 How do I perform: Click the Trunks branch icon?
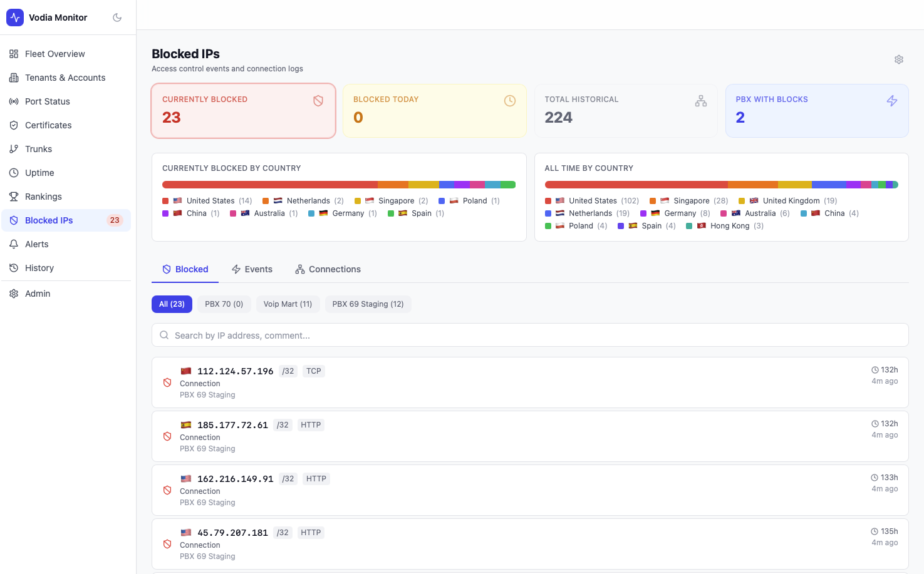coord(14,149)
